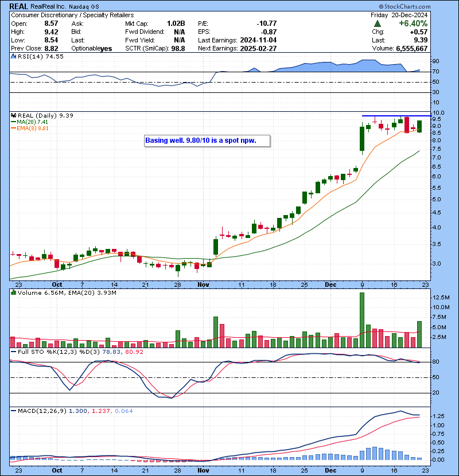This screenshot has height=476, width=459.
Task: Click the SCTR (SmlCap) value 98.8
Action: [178, 48]
